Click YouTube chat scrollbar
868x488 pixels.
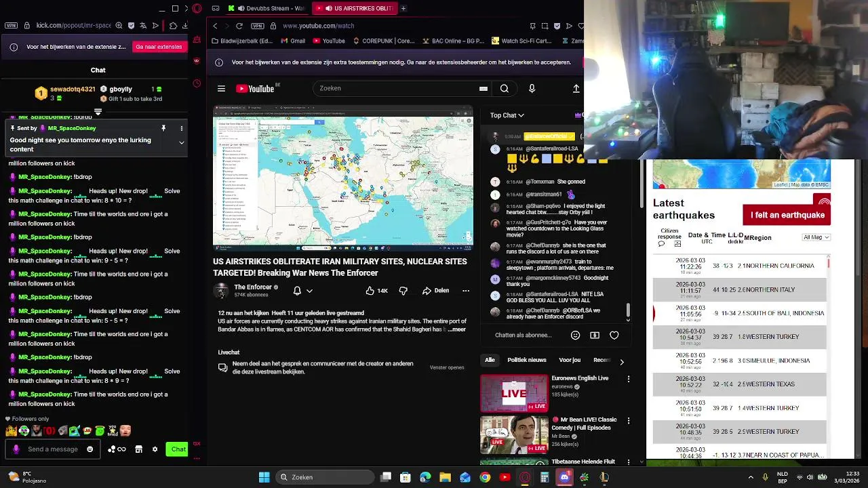pos(628,310)
